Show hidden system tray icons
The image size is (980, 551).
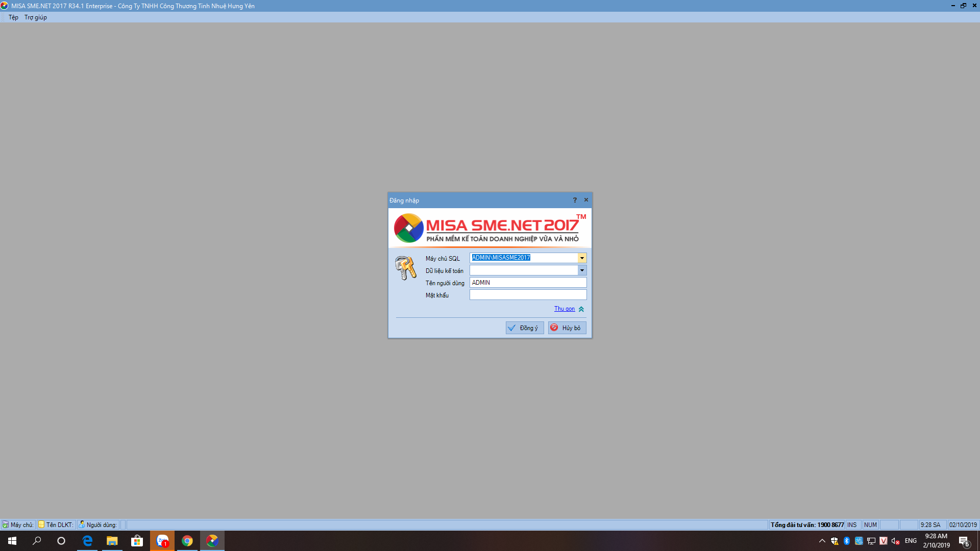(x=822, y=541)
